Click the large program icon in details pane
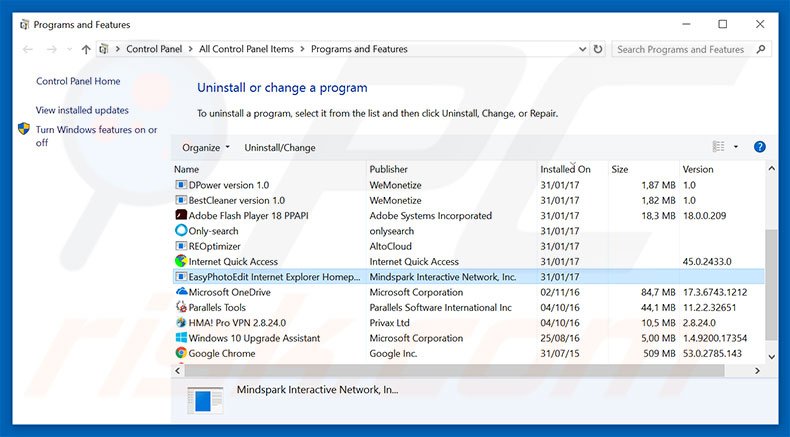This screenshot has height=437, width=790. point(205,400)
